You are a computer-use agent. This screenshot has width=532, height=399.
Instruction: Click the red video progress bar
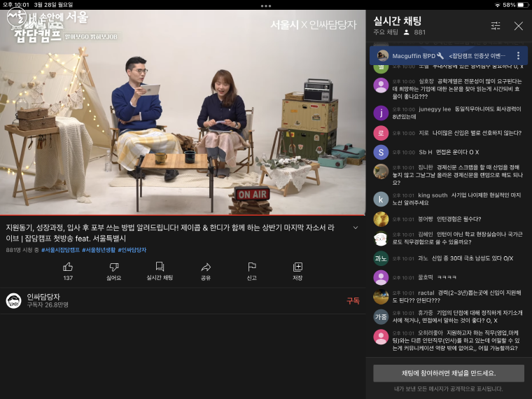point(183,215)
